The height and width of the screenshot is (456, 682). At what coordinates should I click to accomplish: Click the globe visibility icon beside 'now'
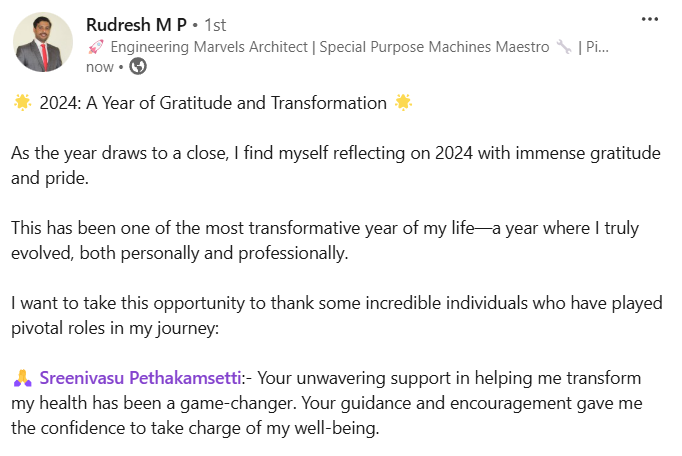point(138,67)
